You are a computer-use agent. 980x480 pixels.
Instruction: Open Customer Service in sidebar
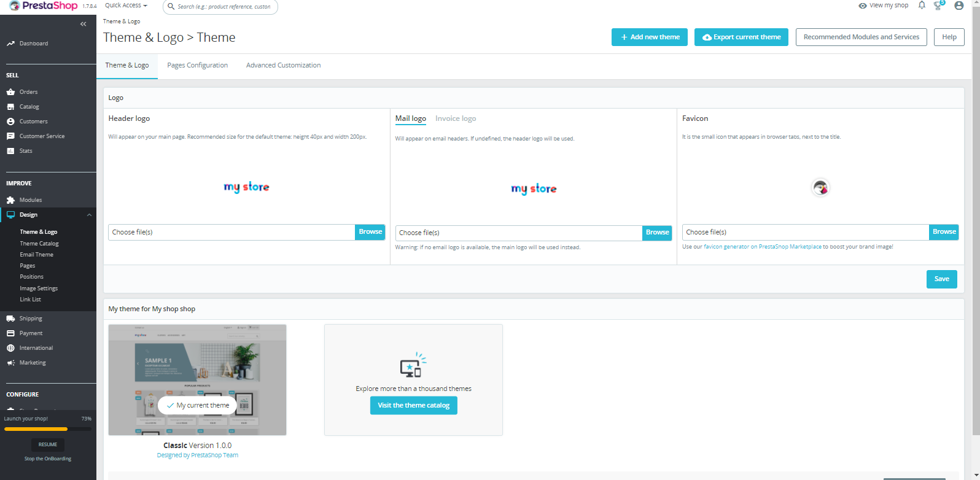pos(42,136)
